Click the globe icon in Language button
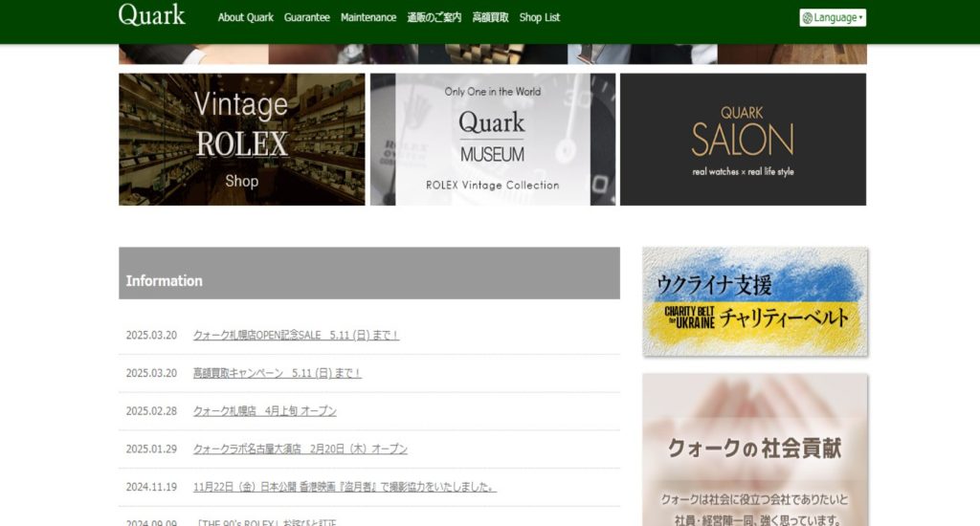The width and height of the screenshot is (980, 526). pyautogui.click(x=808, y=18)
